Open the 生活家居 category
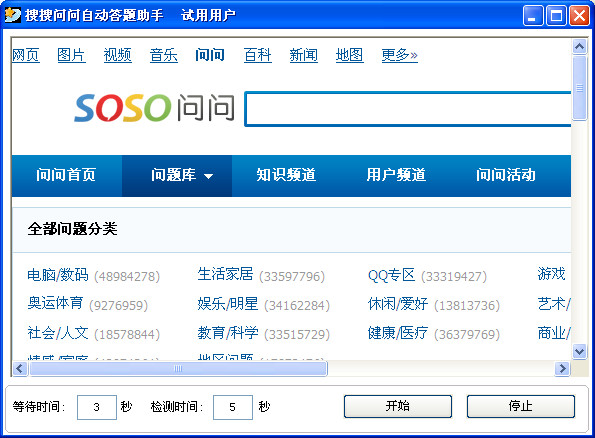 (x=225, y=274)
